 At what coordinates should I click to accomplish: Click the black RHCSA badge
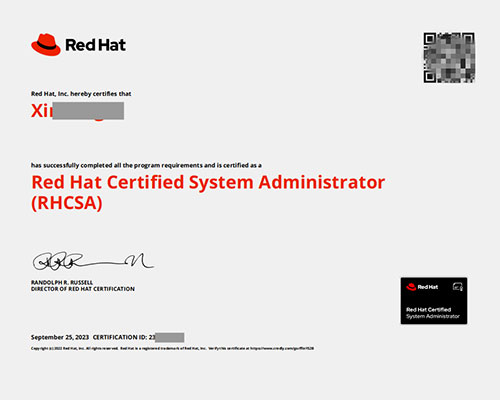coord(434,301)
